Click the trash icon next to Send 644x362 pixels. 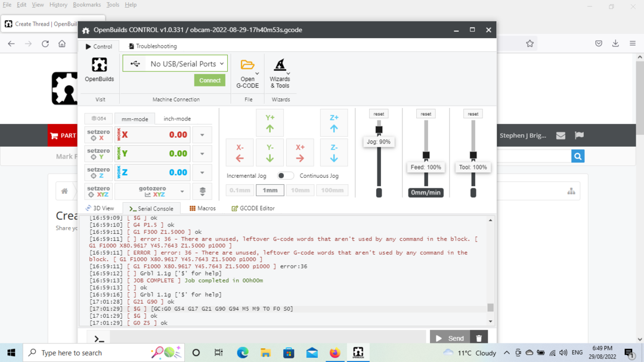coord(479,338)
